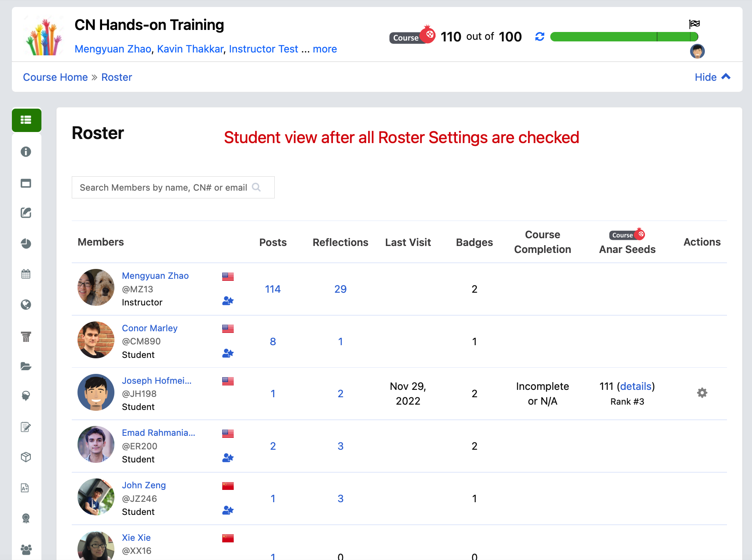Select the active Roster grid icon in sidebar
Viewport: 752px width, 560px height.
[26, 120]
